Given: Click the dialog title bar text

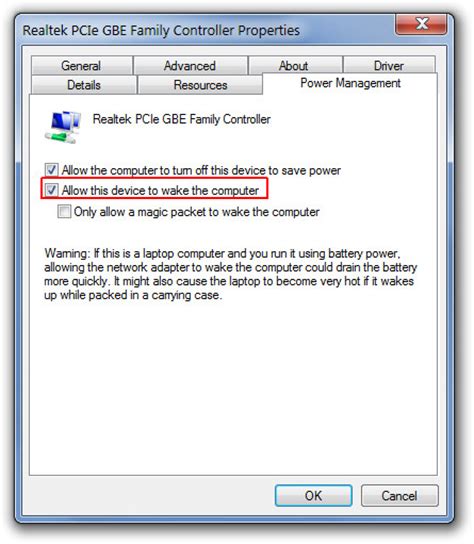Looking at the screenshot, I should coord(161,31).
